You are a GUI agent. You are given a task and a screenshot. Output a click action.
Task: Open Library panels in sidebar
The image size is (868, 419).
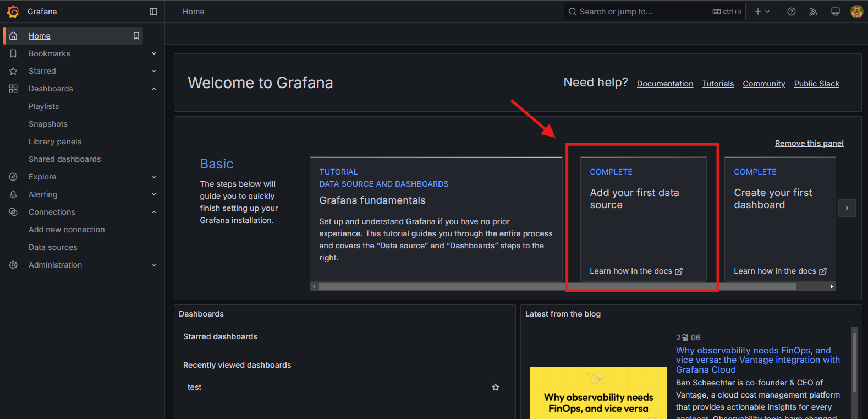point(55,142)
